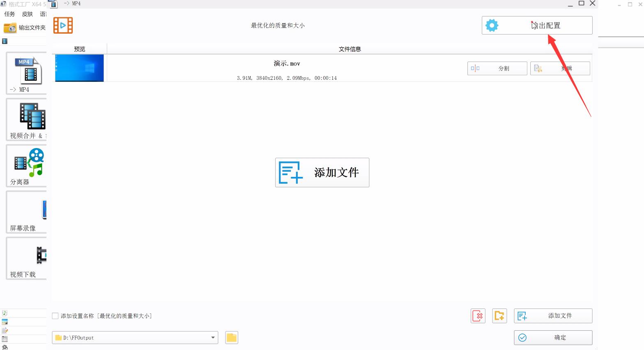The height and width of the screenshot is (350, 644).
Task: Click the 预览 column header
Action: 79,49
